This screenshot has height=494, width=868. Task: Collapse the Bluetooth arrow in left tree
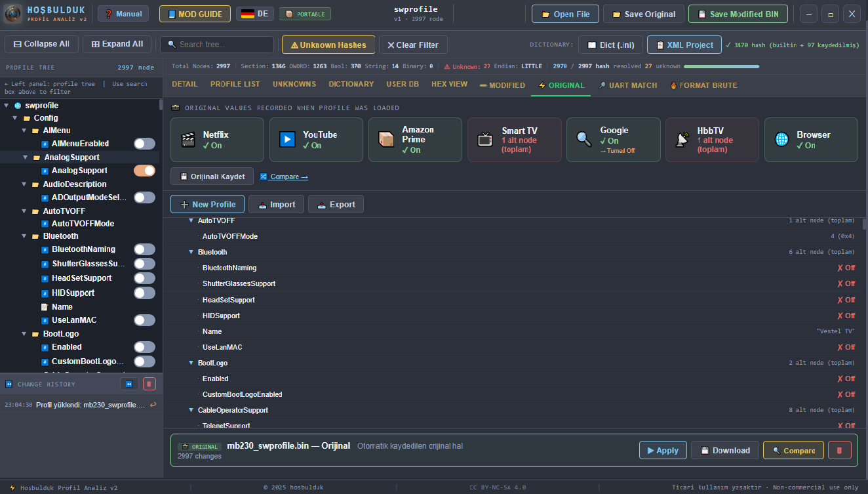click(25, 236)
